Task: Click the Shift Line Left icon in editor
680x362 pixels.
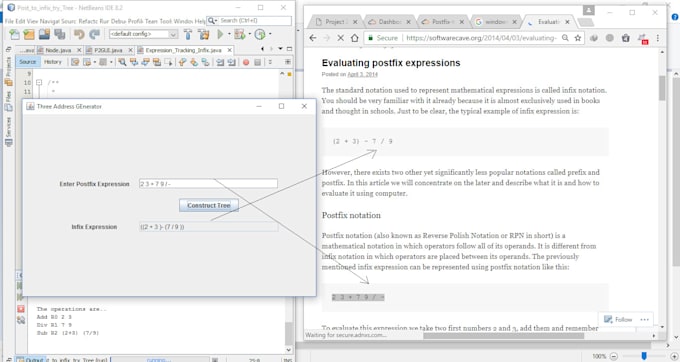Action: pyautogui.click(x=220, y=62)
